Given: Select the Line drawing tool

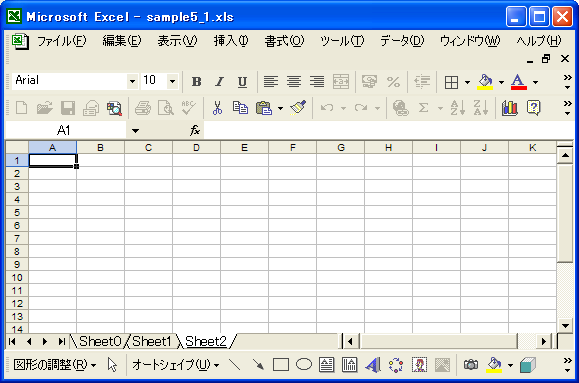Looking at the screenshot, I should [235, 365].
